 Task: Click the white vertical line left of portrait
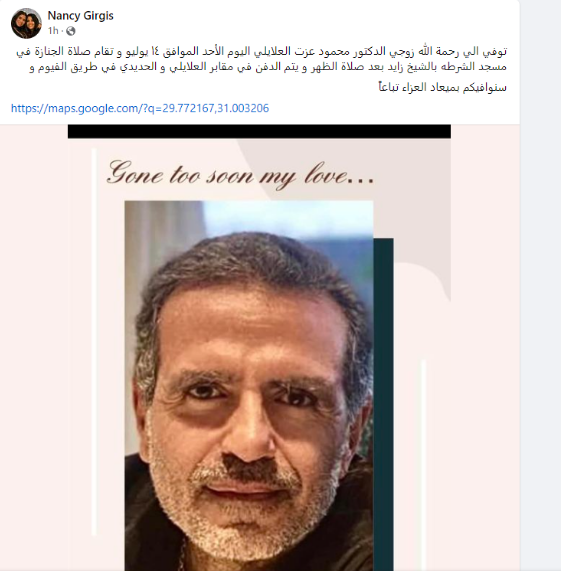click(x=94, y=342)
